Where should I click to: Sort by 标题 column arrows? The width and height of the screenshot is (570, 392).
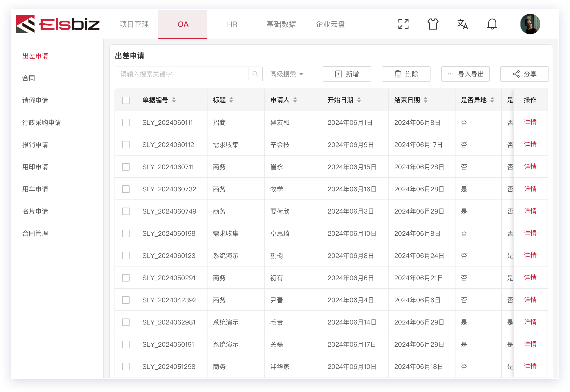pyautogui.click(x=231, y=100)
